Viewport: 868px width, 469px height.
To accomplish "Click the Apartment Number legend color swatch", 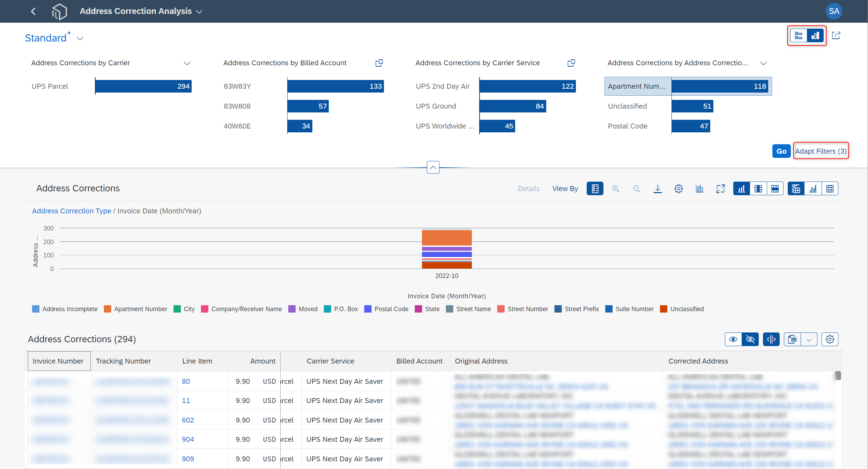I will tap(107, 309).
